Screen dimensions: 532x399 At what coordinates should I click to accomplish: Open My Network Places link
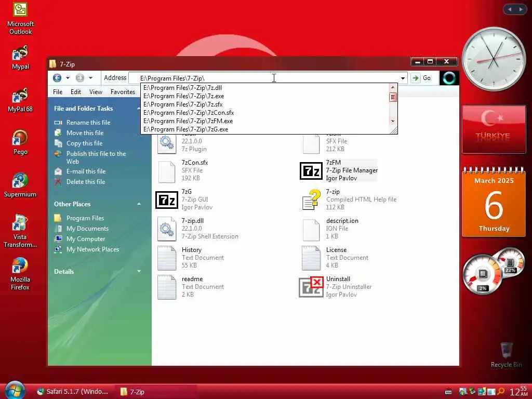92,249
